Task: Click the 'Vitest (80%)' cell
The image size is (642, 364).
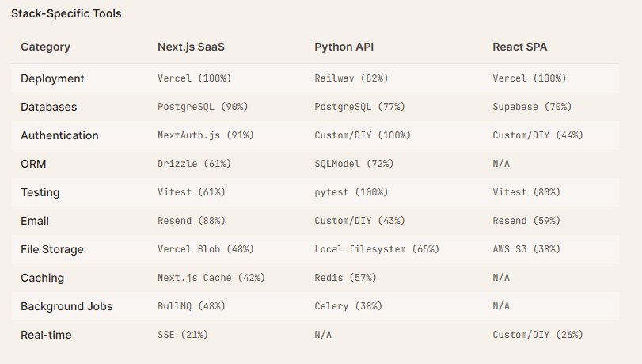Action: pyautogui.click(x=526, y=192)
